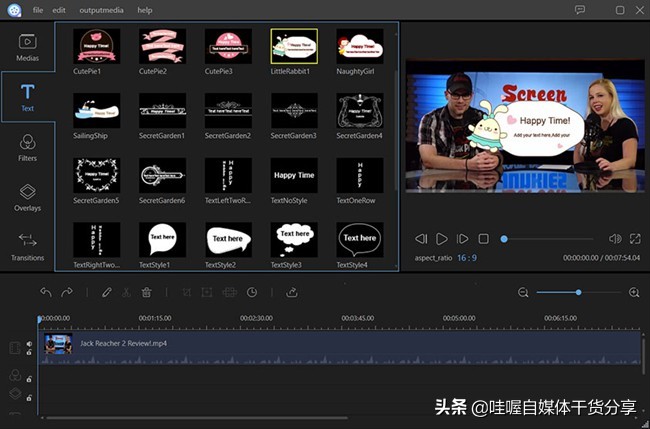Image resolution: width=650 pixels, height=429 pixels.
Task: Click the export icon in timeline toolbar
Action: pos(292,292)
